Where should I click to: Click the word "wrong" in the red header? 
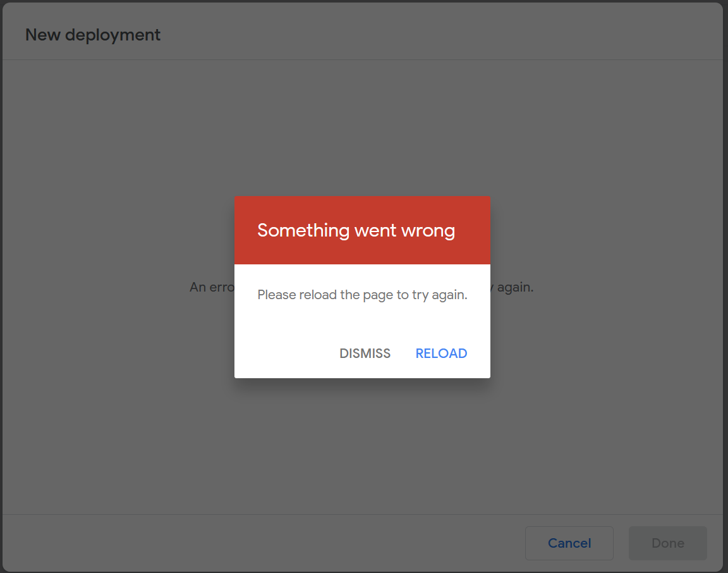coord(428,231)
